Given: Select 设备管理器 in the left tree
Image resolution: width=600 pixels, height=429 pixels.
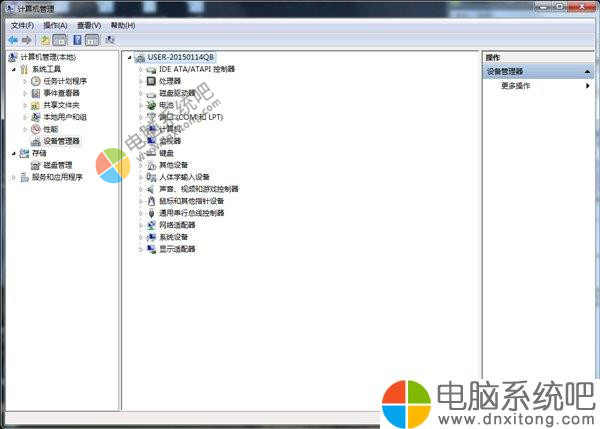Looking at the screenshot, I should (61, 141).
